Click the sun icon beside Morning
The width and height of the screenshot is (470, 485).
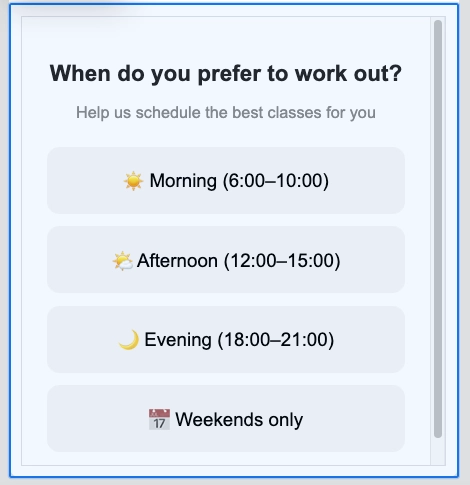(133, 181)
